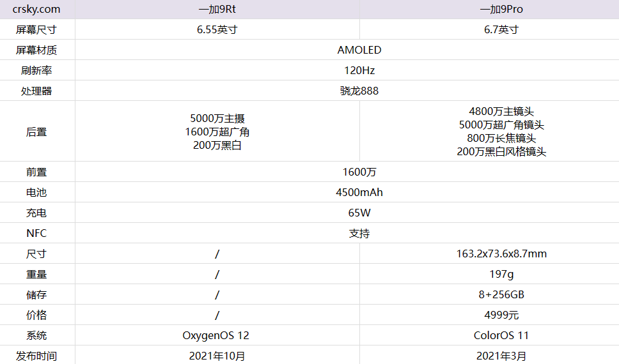Select the 197g value

tap(501, 275)
